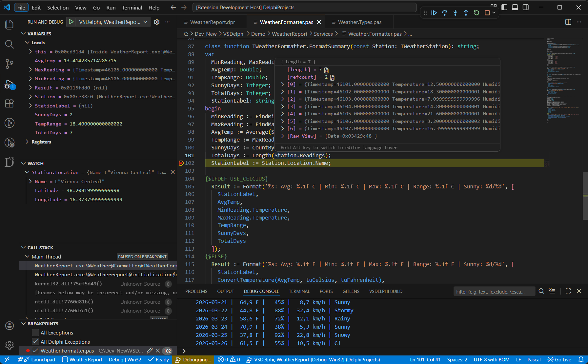
Task: Restart the debug session
Action: [x=476, y=13]
